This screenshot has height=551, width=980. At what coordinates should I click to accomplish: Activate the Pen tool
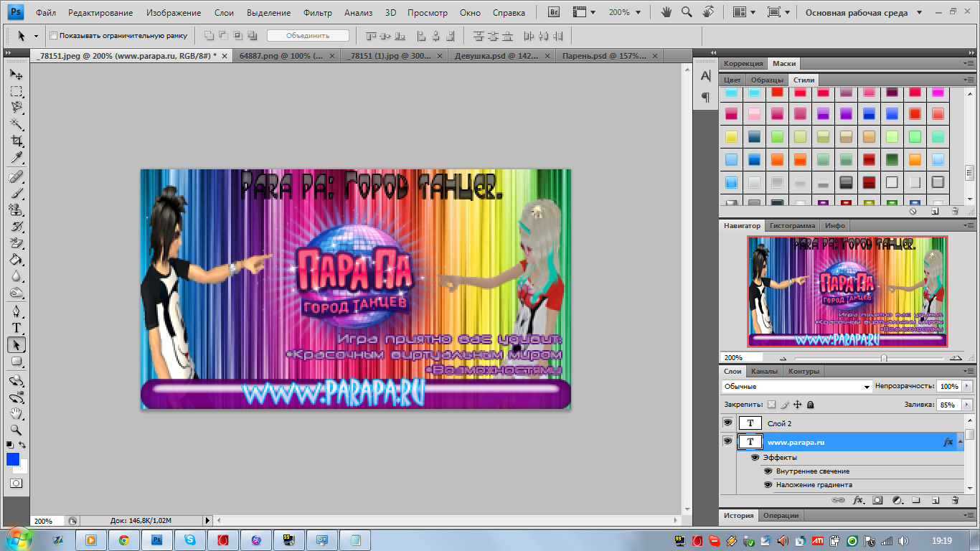point(17,311)
